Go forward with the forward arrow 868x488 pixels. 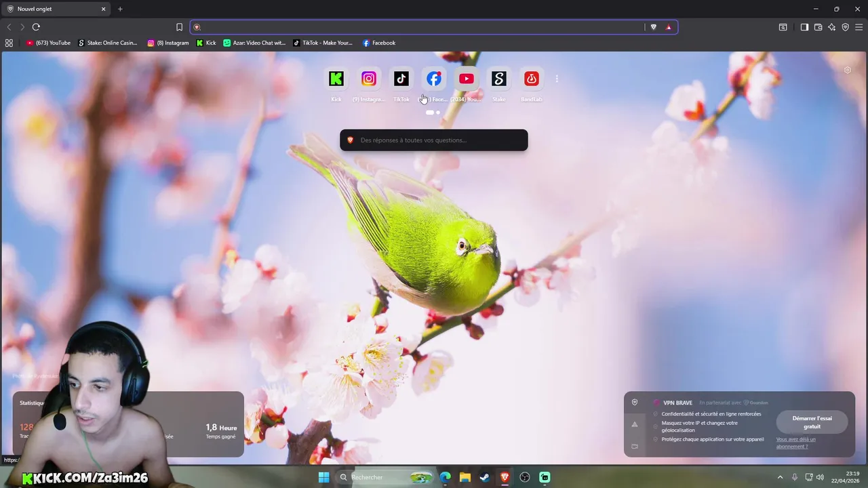pyautogui.click(x=22, y=27)
